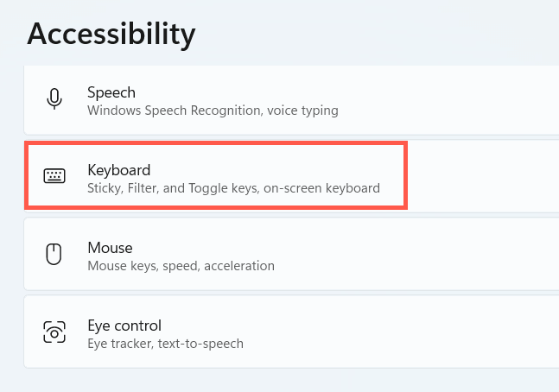Select the Eye control title text

[124, 326]
